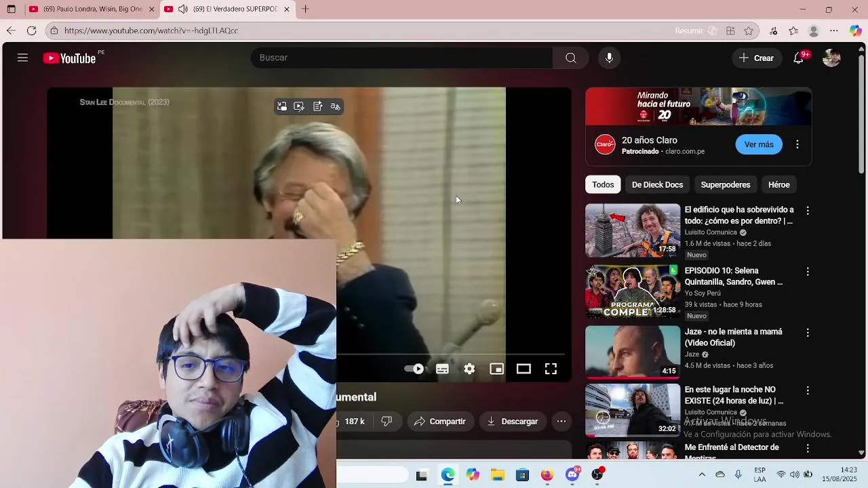Select the Todos filter chip
This screenshot has width=868, height=488.
[x=603, y=184]
